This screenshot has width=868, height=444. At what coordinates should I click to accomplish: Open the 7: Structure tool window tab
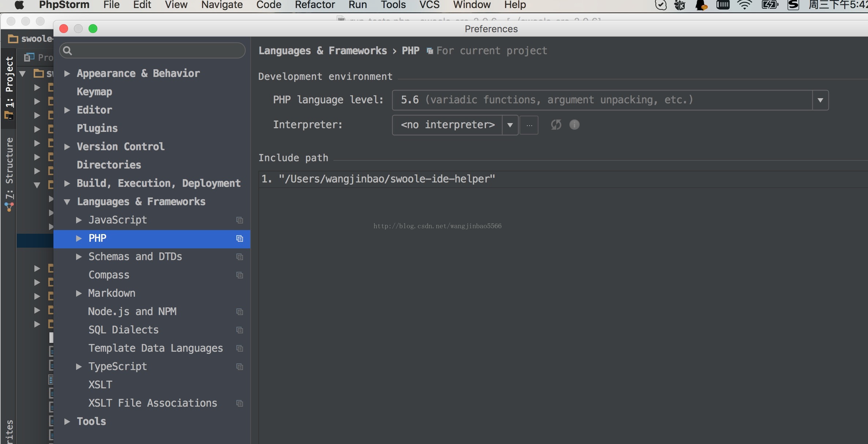9,174
